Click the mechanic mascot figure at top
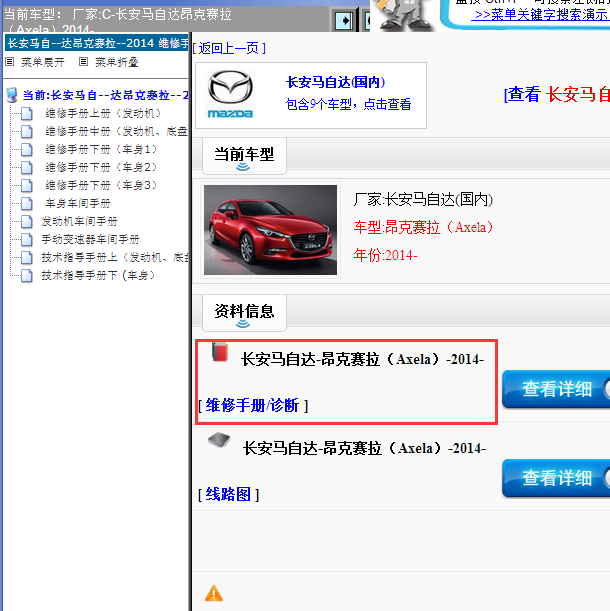 [403, 15]
